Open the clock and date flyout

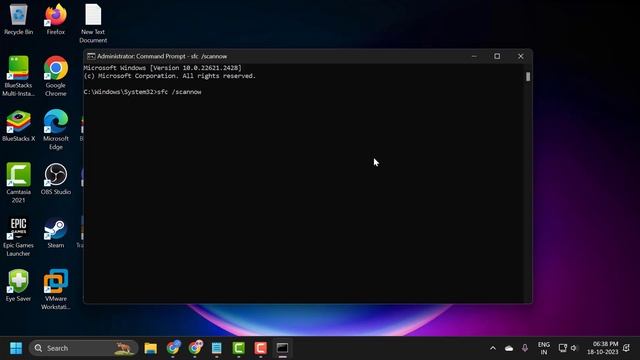[x=603, y=348]
